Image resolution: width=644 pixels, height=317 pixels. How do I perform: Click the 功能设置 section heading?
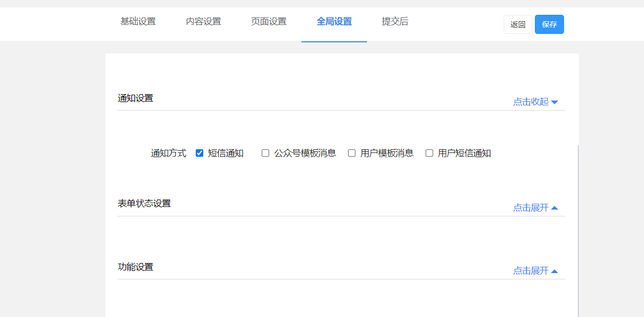(136, 267)
